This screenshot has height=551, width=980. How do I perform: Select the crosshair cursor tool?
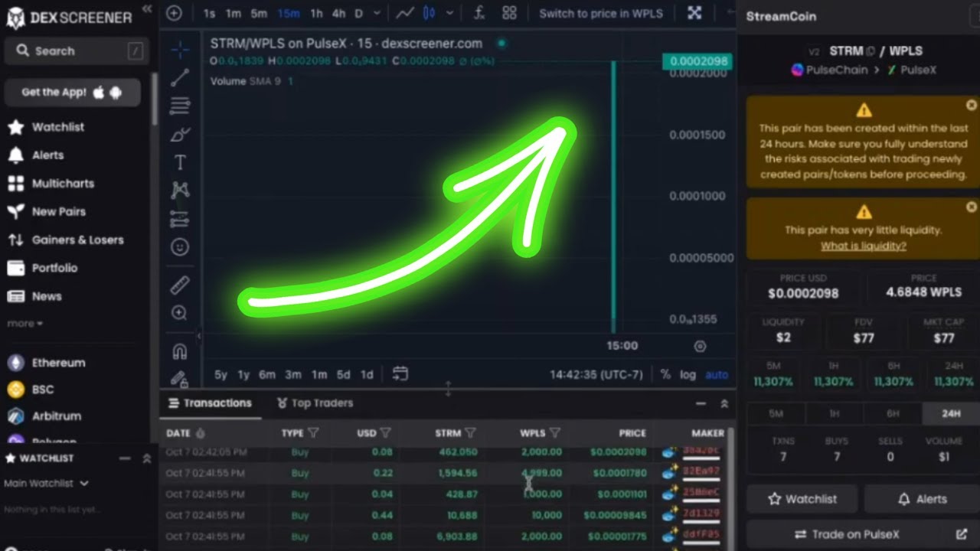[180, 51]
